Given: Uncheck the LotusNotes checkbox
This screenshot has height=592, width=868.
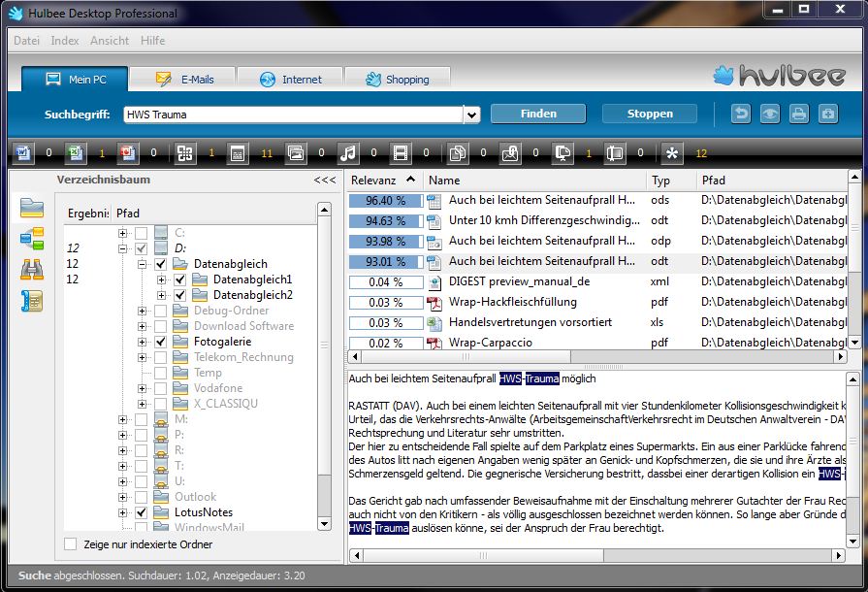Looking at the screenshot, I should (142, 512).
